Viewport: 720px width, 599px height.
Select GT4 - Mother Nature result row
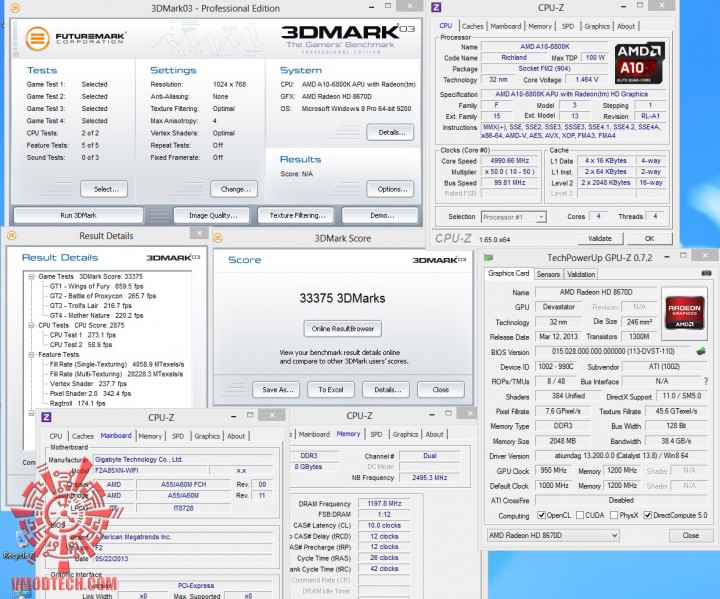click(96, 316)
